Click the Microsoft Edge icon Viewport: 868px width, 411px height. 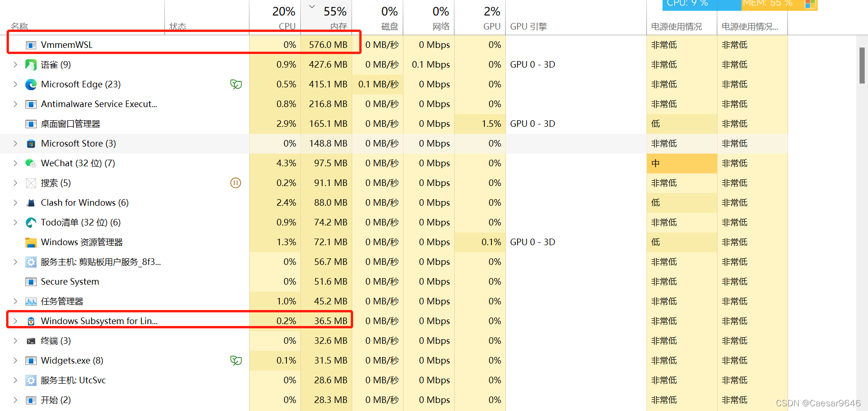click(31, 85)
